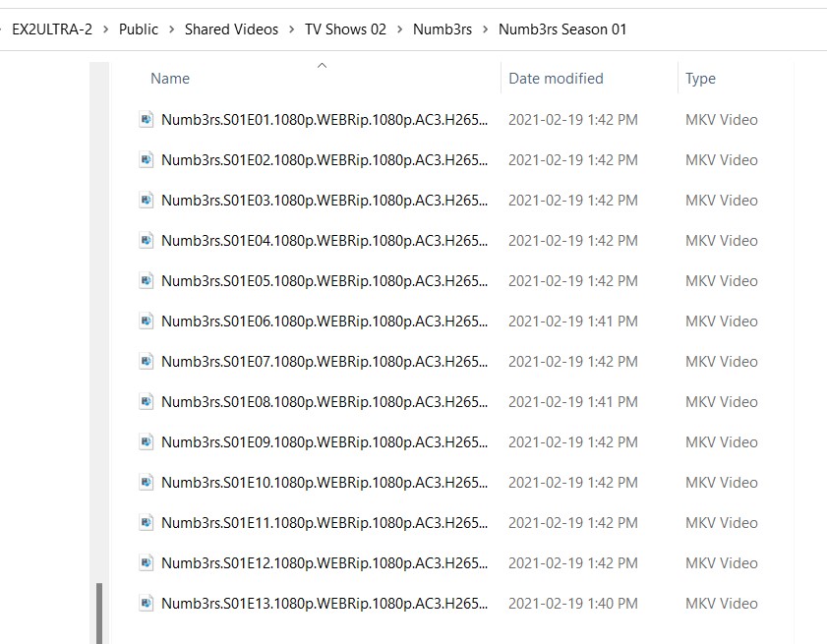The width and height of the screenshot is (827, 644).
Task: Select file Numb3rs.S01E11.1080p.WEBRip by name
Action: (325, 523)
